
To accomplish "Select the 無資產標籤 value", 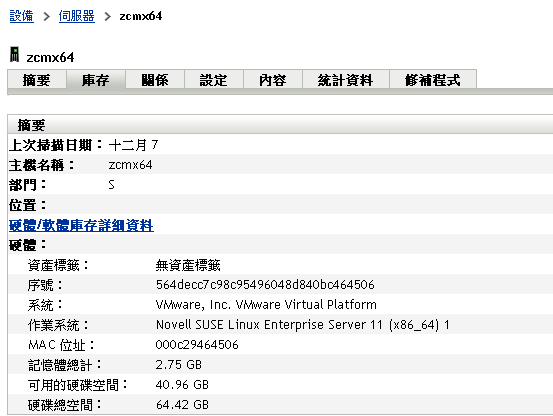I will pyautogui.click(x=188, y=265).
